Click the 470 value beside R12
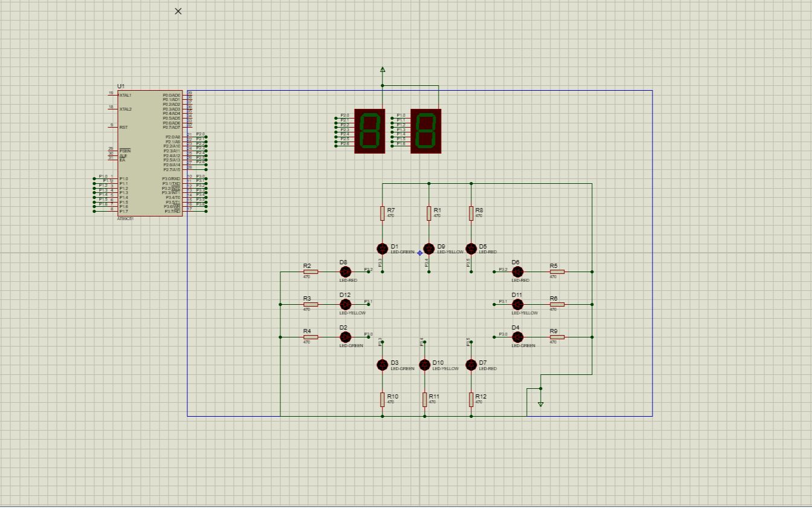The width and height of the screenshot is (812, 508). tap(478, 402)
